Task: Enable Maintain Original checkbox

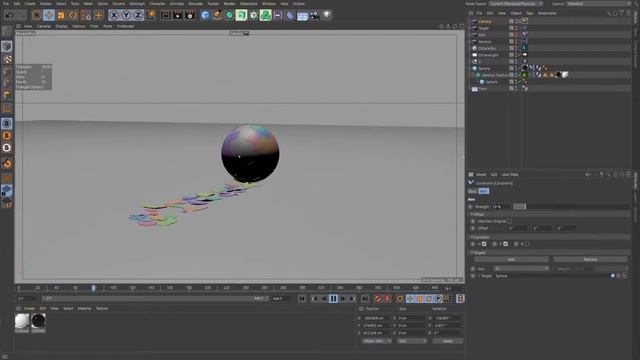Action: coord(509,221)
